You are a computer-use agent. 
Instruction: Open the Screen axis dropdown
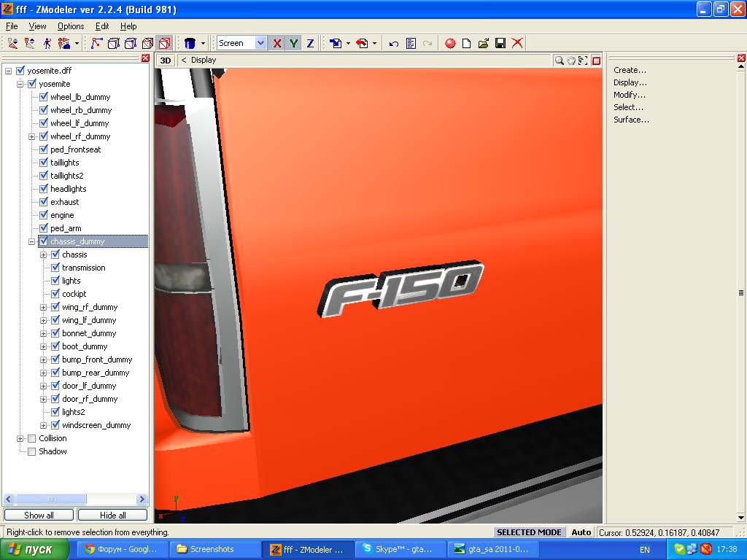[x=260, y=43]
